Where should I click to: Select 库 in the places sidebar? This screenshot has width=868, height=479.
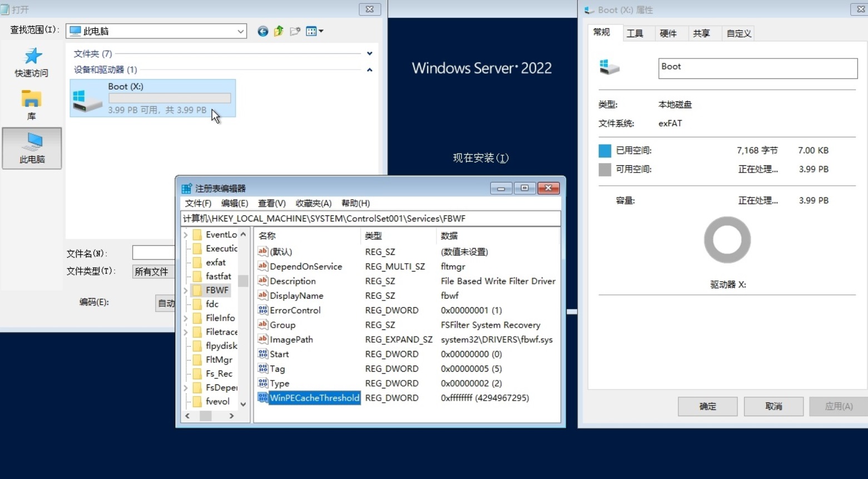tap(32, 105)
